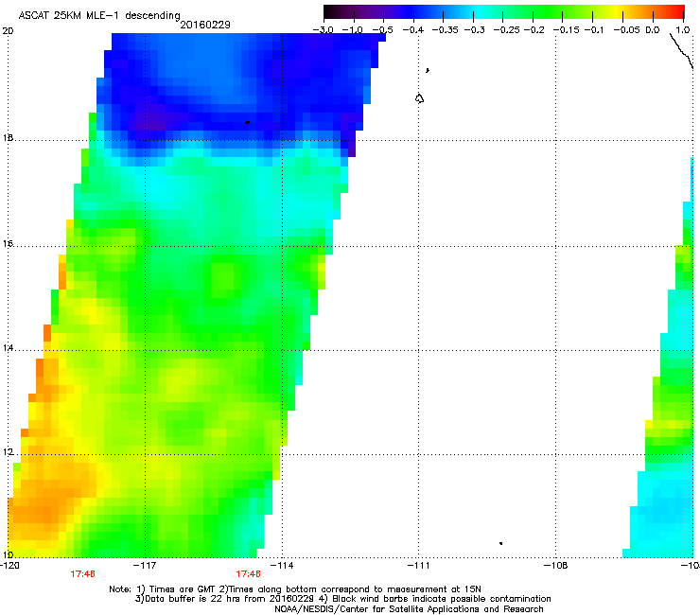Select the -0.2 color scale label
Viewport: 700px width, 615px height.
[x=534, y=30]
